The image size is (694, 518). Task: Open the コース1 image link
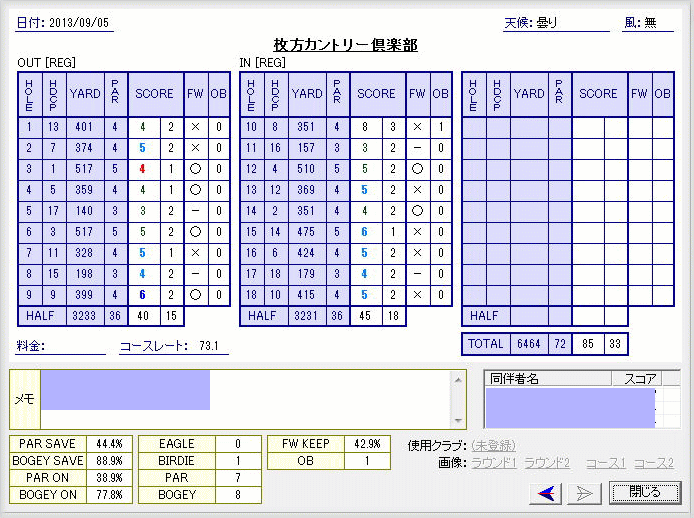point(605,463)
